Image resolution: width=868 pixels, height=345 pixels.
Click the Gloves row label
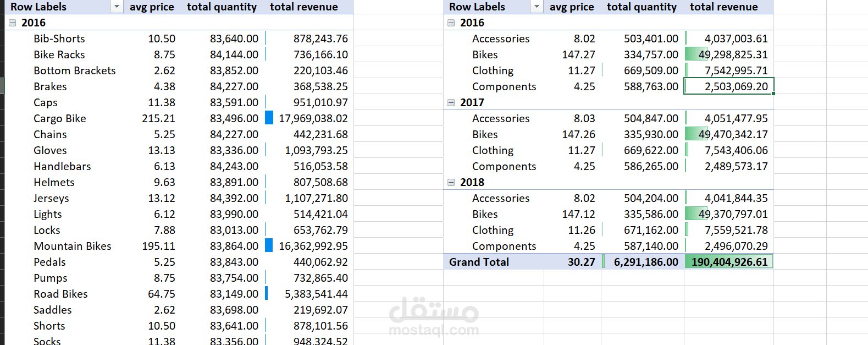click(x=50, y=151)
